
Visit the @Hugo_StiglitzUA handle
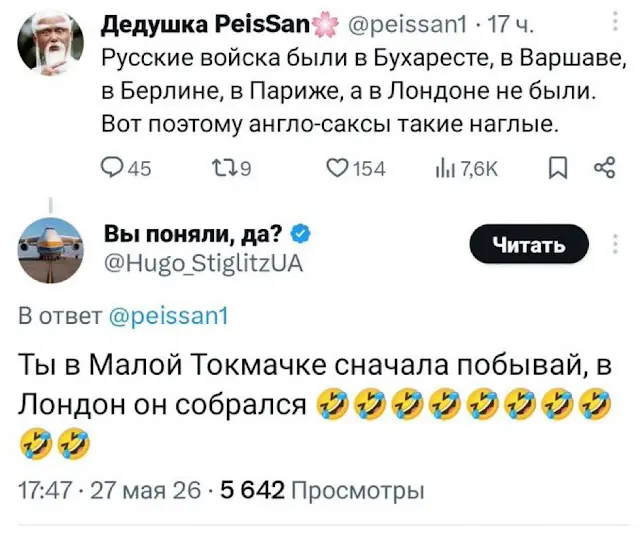coord(203,264)
